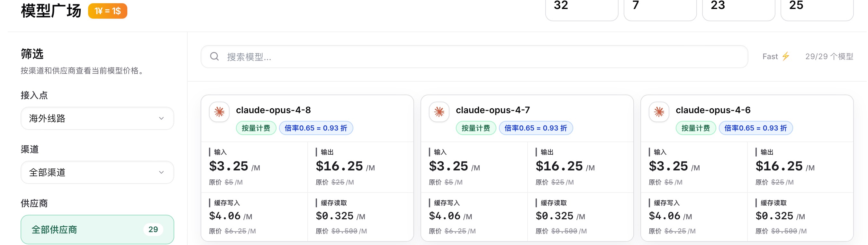Open the claude-opus-4-6 model title
This screenshot has width=868, height=245.
713,110
